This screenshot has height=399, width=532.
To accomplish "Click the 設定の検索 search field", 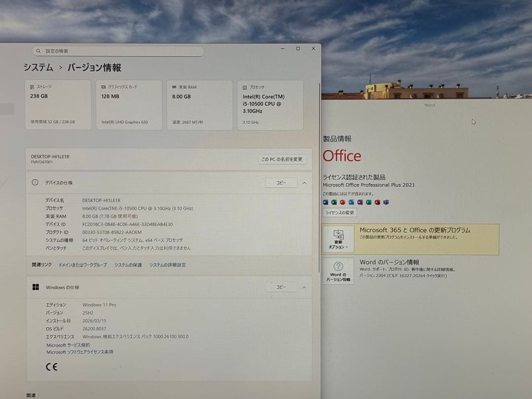I will pyautogui.click(x=118, y=51).
